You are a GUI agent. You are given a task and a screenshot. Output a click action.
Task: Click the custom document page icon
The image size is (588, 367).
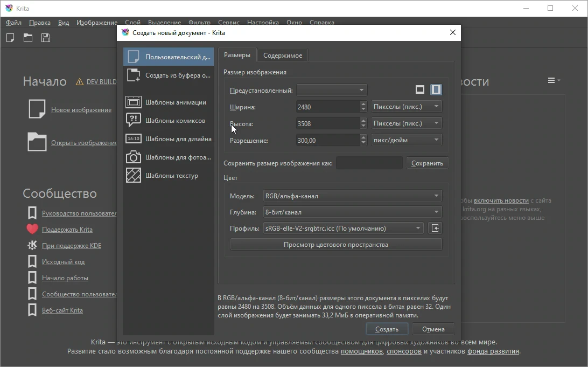pyautogui.click(x=134, y=57)
